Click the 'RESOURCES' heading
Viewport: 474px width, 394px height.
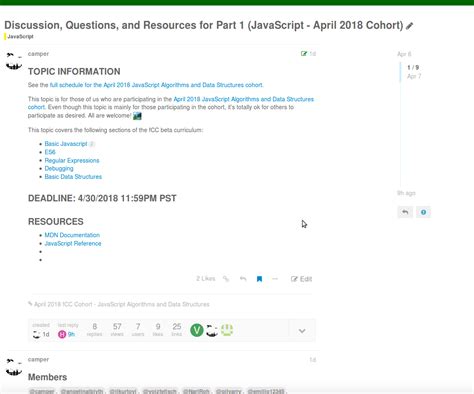[56, 222]
